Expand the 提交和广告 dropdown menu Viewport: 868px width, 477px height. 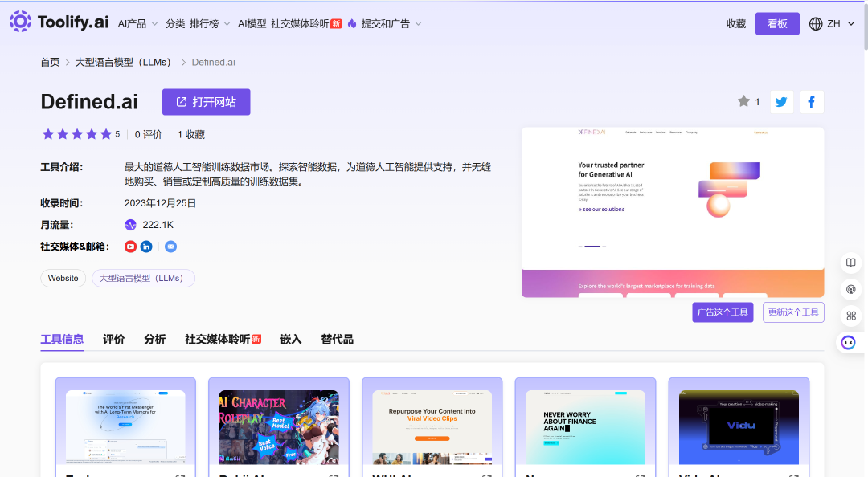pyautogui.click(x=391, y=24)
